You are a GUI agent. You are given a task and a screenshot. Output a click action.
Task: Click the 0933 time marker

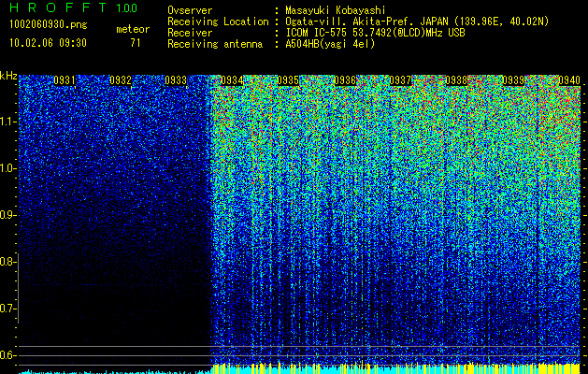pyautogui.click(x=176, y=80)
